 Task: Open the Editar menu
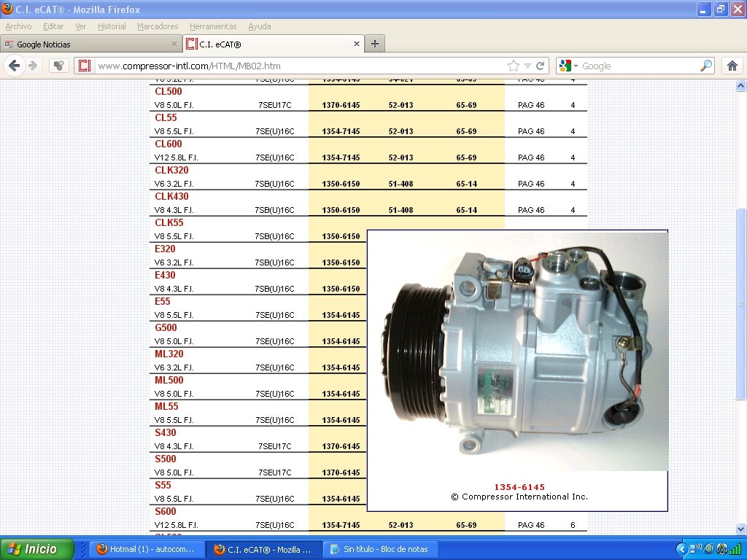pyautogui.click(x=53, y=26)
